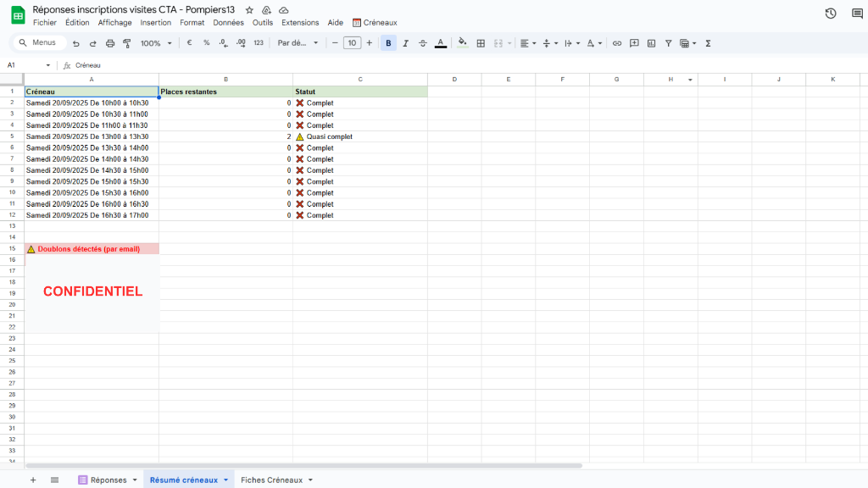Open the Fichier menu
The height and width of the screenshot is (488, 868).
pos(45,23)
